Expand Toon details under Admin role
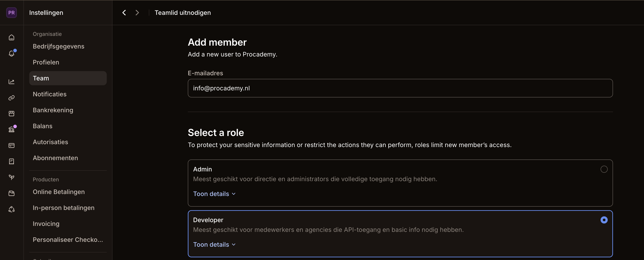 214,194
